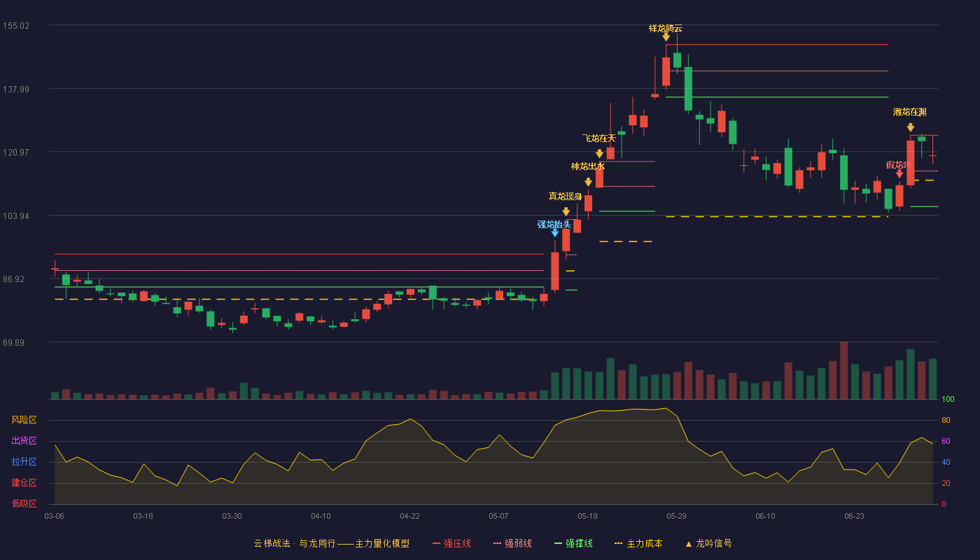980x560 pixels.
Task: Click the 04-22 date axis label
Action: coord(409,516)
